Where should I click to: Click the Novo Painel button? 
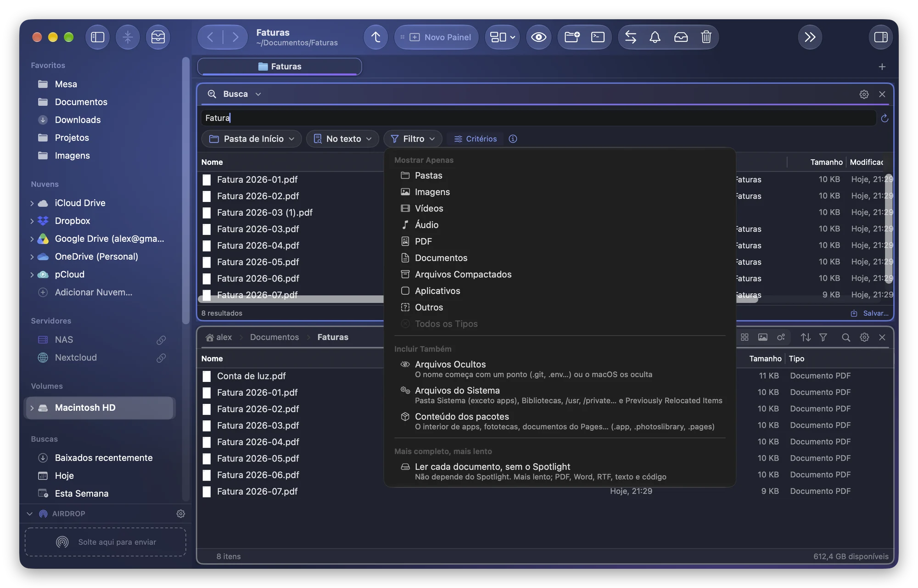point(436,37)
